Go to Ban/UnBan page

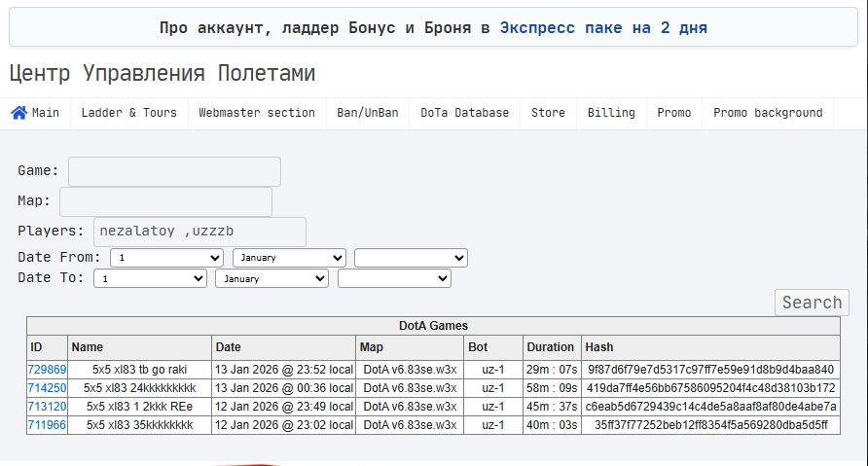point(368,113)
